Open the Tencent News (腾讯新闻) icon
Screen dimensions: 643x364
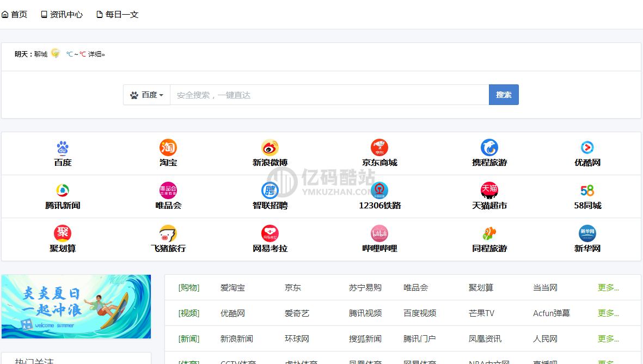[63, 190]
